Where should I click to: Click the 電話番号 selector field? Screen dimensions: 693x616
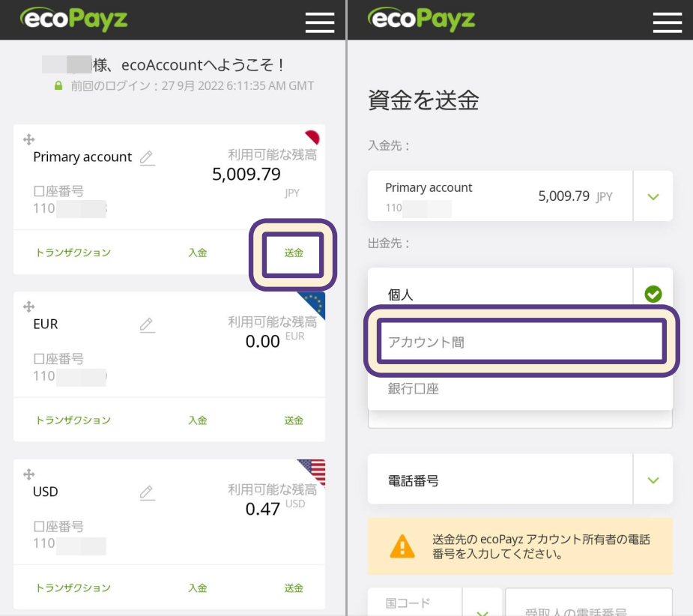(520, 480)
